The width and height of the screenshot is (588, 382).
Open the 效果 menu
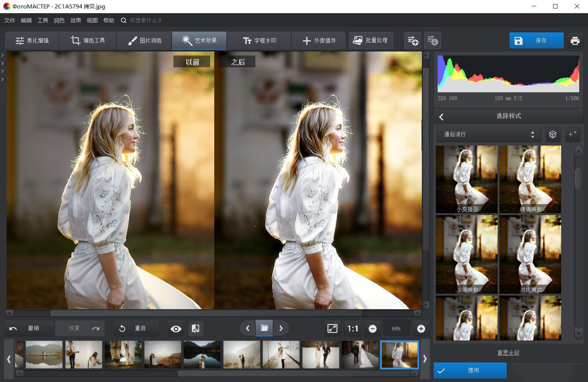point(75,20)
